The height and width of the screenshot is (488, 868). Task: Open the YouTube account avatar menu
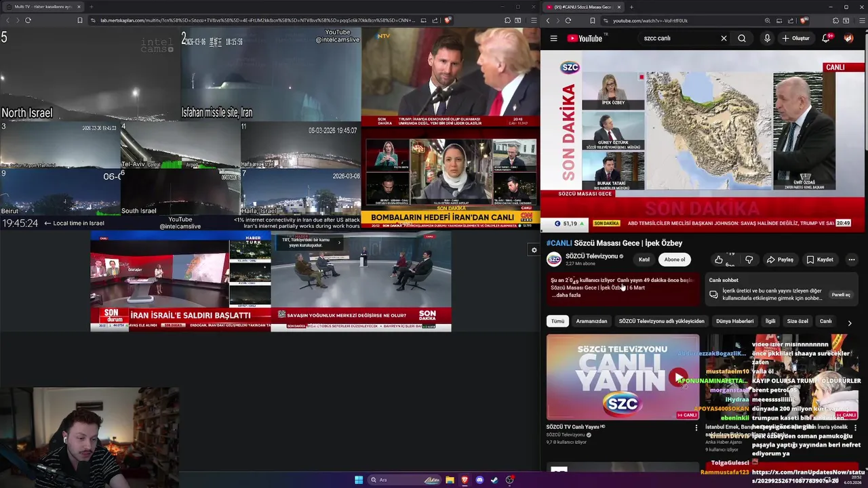pos(848,39)
